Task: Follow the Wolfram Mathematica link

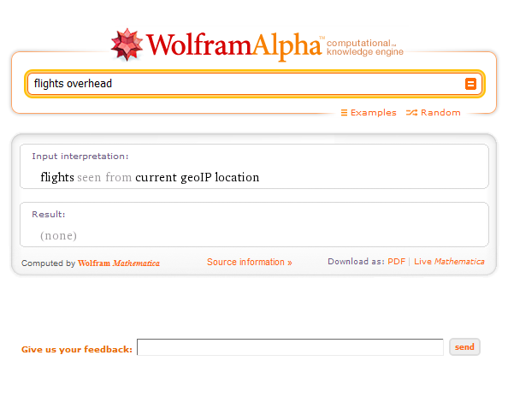Action: coord(119,263)
